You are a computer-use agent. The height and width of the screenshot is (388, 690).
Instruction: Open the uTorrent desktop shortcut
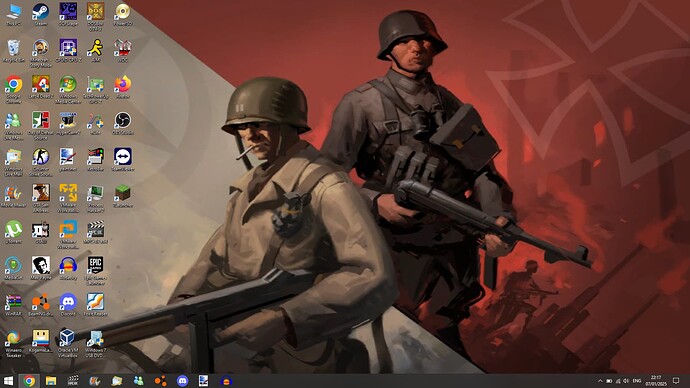[14, 232]
